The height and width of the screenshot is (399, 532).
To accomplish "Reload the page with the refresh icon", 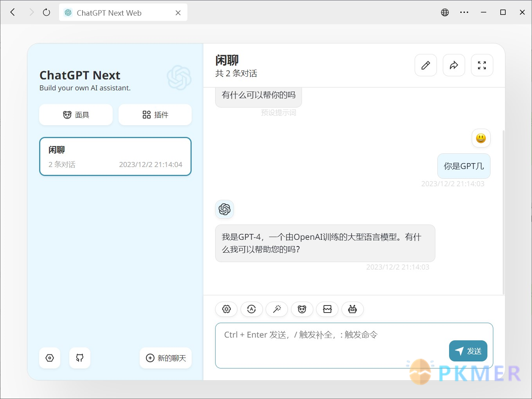I will [46, 13].
